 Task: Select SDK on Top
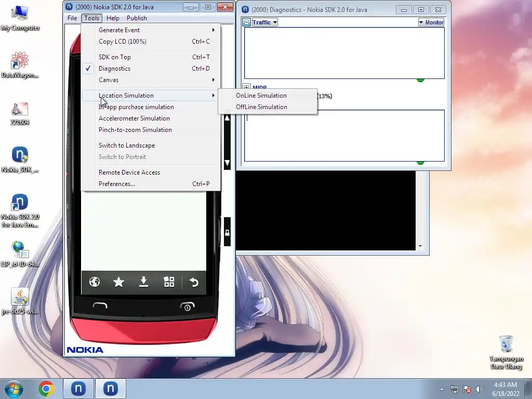pyautogui.click(x=151, y=57)
